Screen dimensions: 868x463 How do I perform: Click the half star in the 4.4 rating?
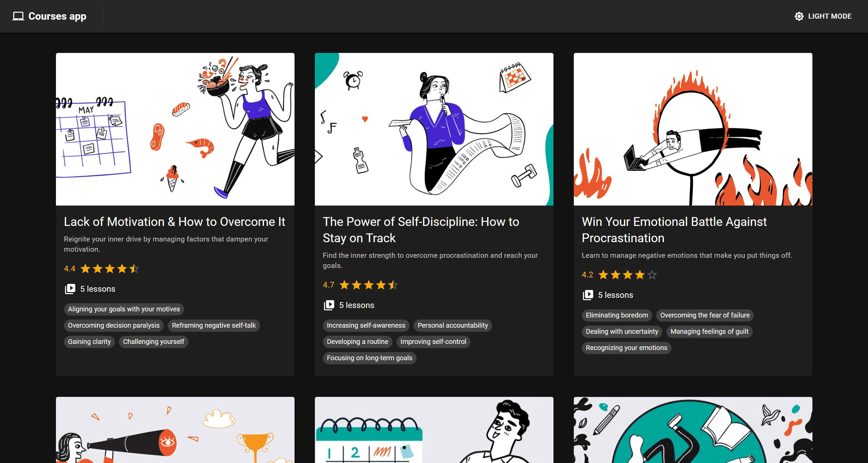[134, 268]
